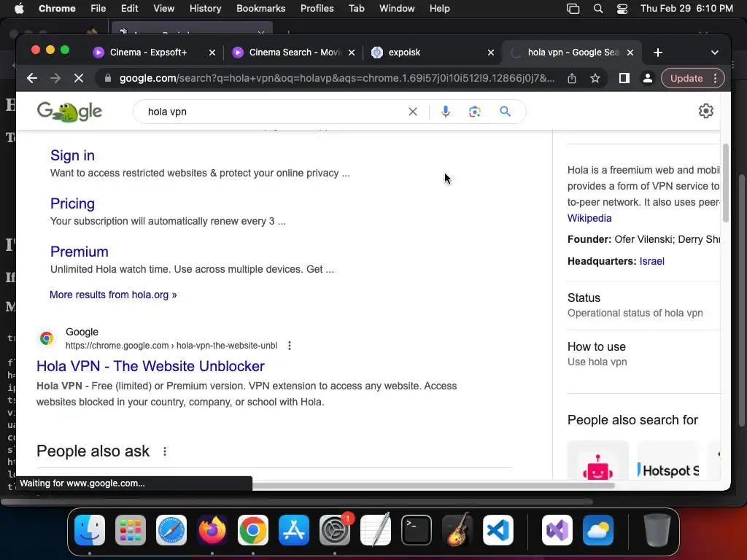Open the Sign in result link
Screen dimensions: 747x560
coord(72,155)
